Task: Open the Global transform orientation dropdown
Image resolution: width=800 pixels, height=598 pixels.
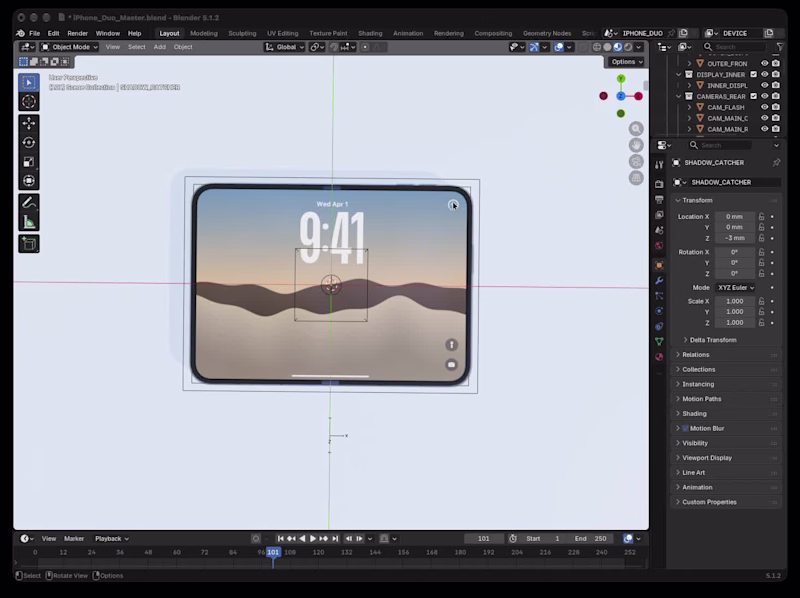Action: pos(284,47)
